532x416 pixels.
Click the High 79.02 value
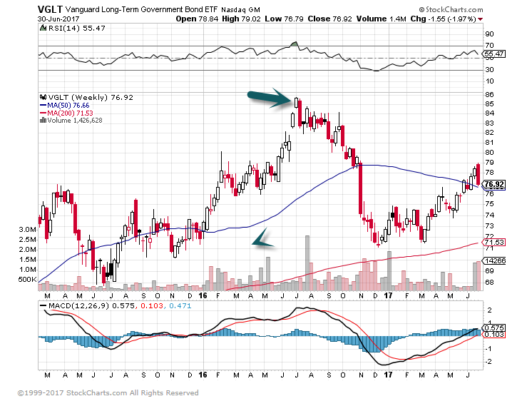pos(241,19)
